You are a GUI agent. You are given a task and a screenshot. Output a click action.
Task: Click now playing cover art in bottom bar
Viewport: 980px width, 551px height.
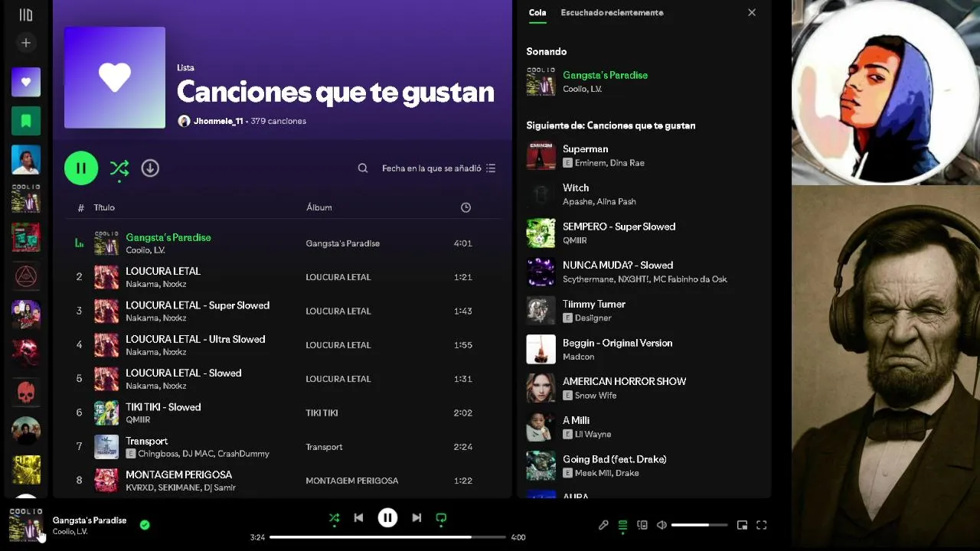26,525
